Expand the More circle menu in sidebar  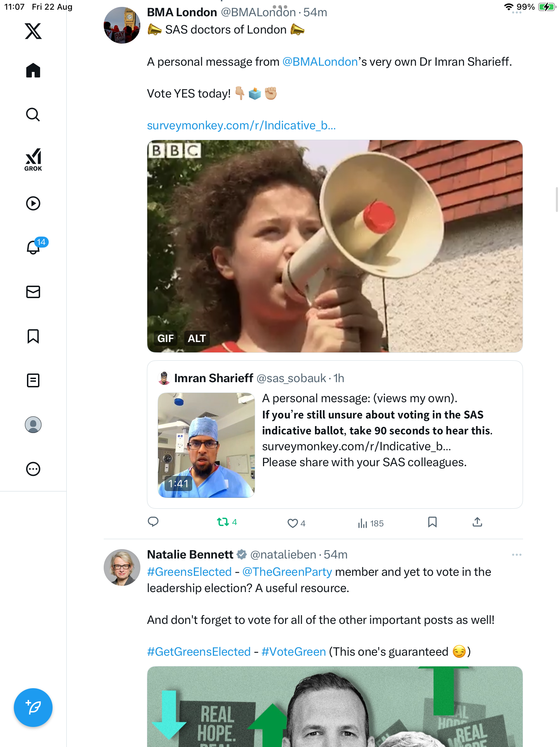coord(33,469)
